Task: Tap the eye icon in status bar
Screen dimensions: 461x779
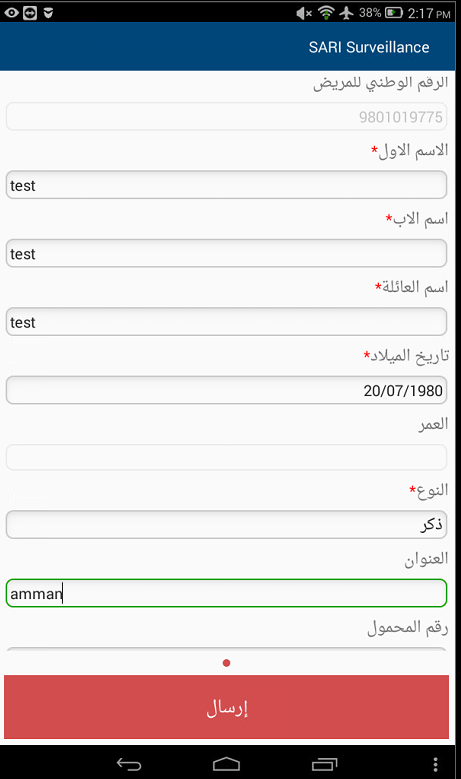Action: (x=11, y=13)
